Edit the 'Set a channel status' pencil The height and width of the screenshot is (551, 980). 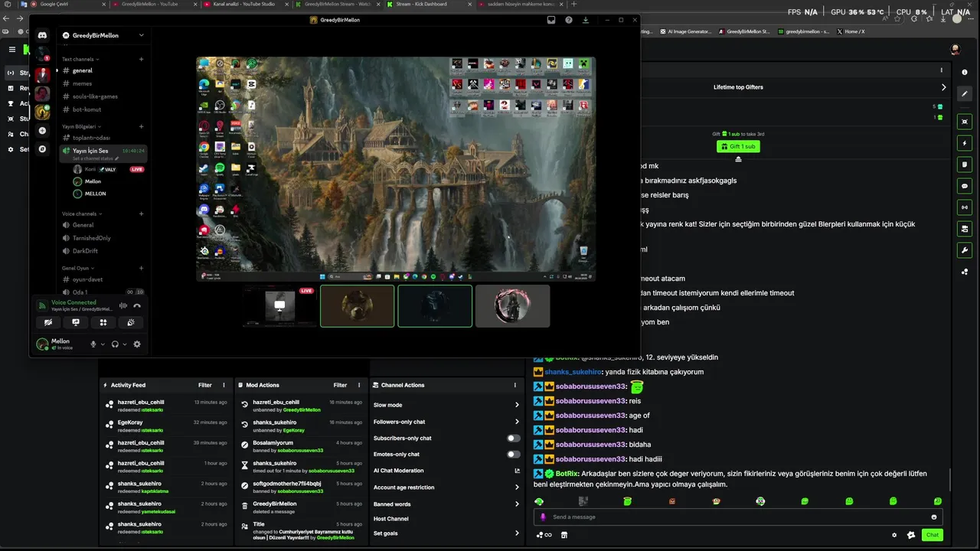pyautogui.click(x=117, y=158)
